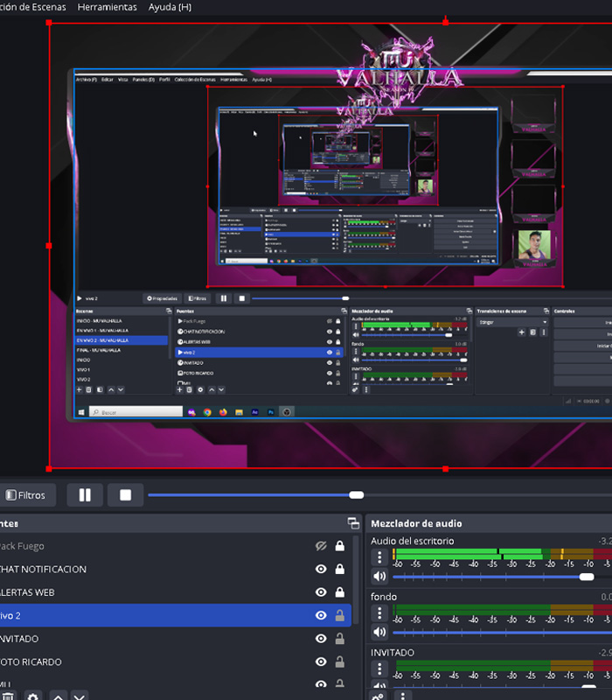Adjust Audio del escritorio volume slider handle
The image size is (612, 700).
587,577
